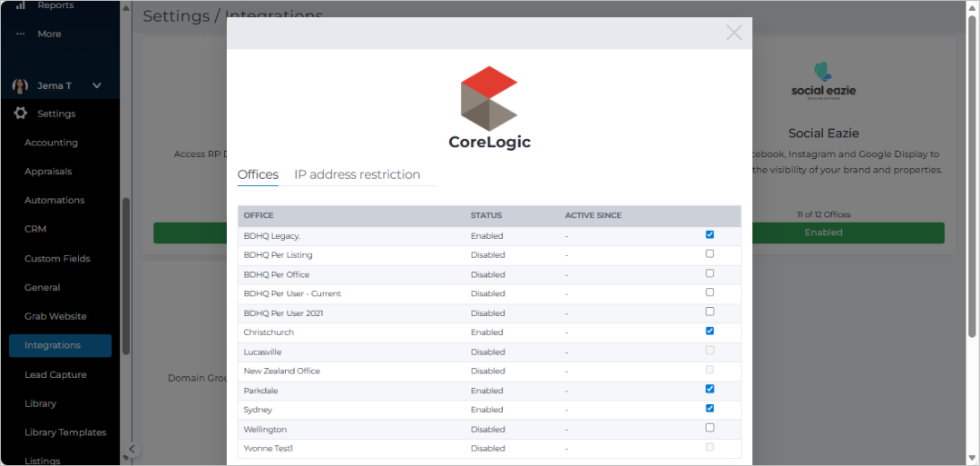Click the Social Eazie Enabled button
The image size is (980, 466).
[823, 233]
